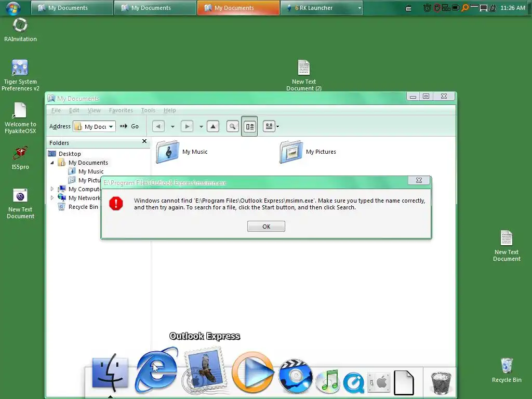
Task: Open Outlook Express Mail dock icon
Action: pos(205,370)
